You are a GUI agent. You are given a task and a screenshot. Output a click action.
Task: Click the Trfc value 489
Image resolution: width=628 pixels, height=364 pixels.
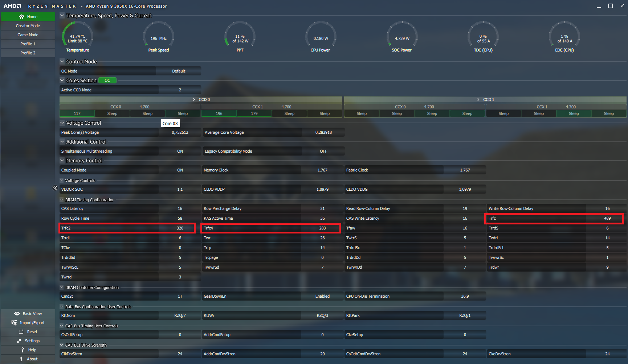[x=607, y=218]
